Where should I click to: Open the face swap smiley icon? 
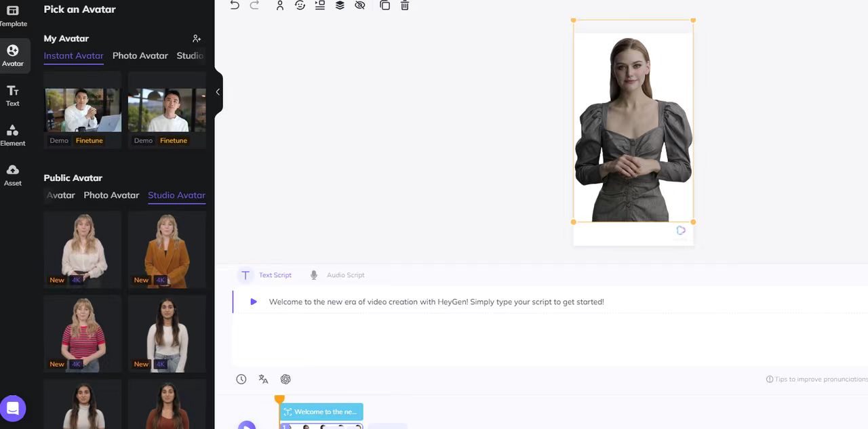[x=300, y=5]
